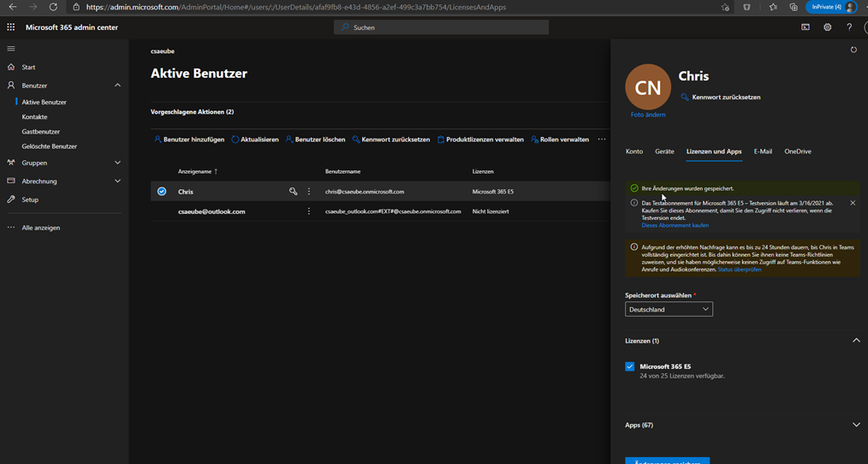Switch to the E-Mail tab

pyautogui.click(x=762, y=152)
